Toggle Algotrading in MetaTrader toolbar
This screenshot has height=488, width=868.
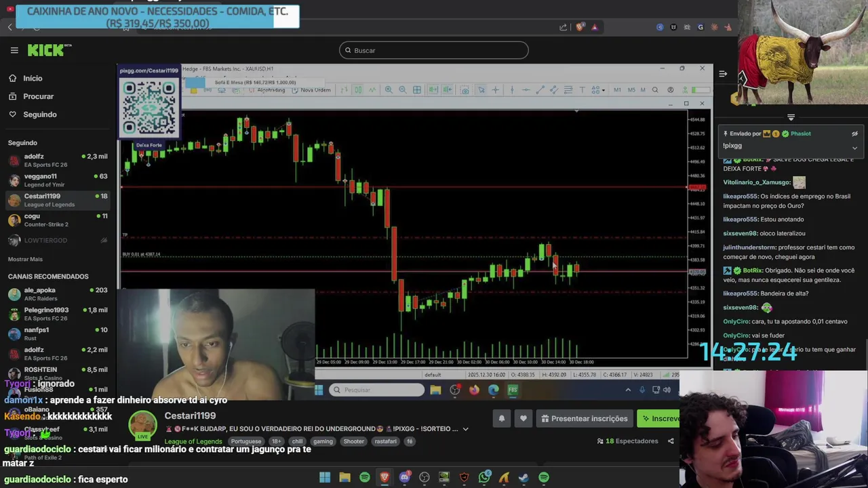(267, 89)
